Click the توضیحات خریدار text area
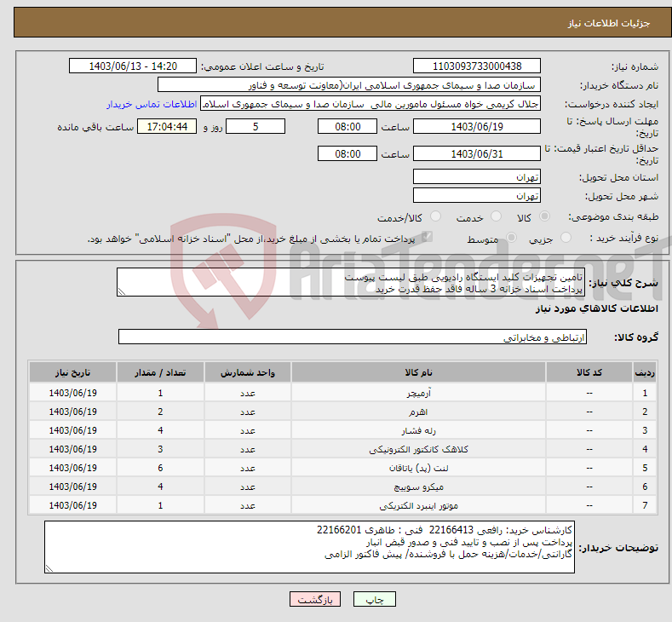 309,547
